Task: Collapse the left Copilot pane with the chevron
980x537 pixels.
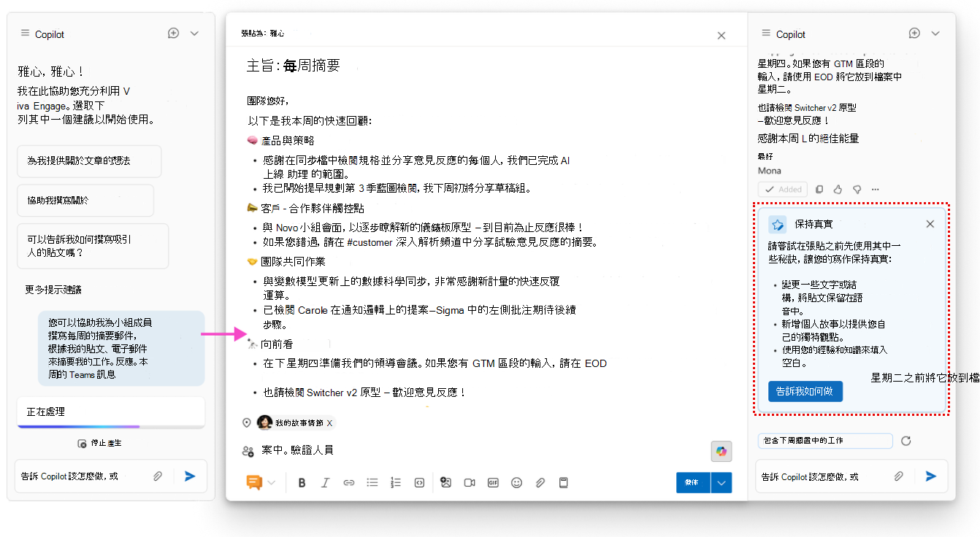Action: 194,34
